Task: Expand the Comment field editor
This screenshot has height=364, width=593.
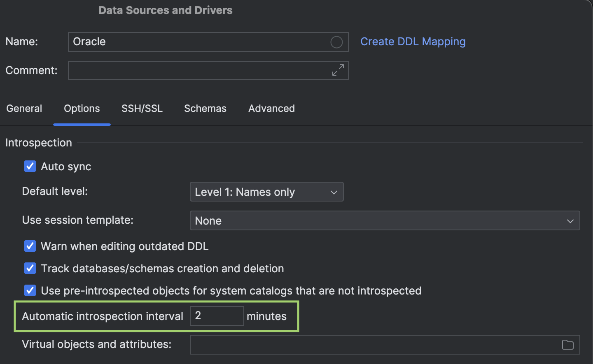Action: (338, 70)
